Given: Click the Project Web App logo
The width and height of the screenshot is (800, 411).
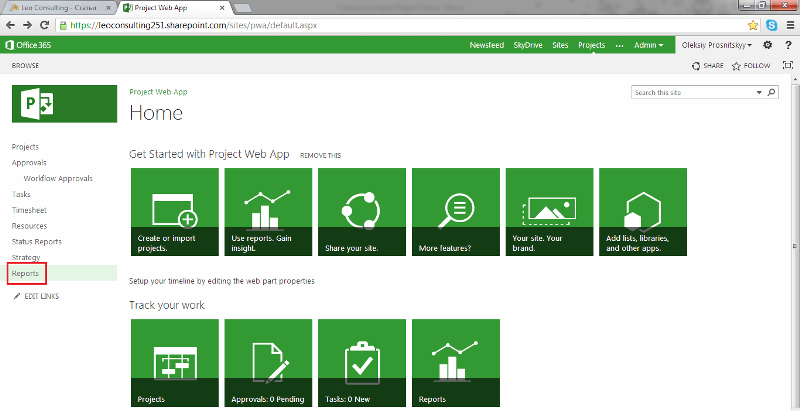Looking at the screenshot, I should coord(64,104).
